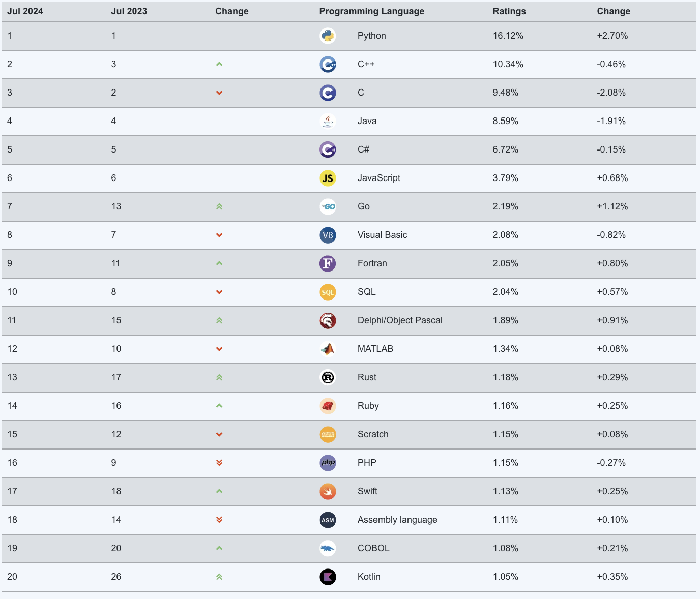This screenshot has height=599, width=700.
Task: Click the C++ logo icon
Action: [x=328, y=64]
